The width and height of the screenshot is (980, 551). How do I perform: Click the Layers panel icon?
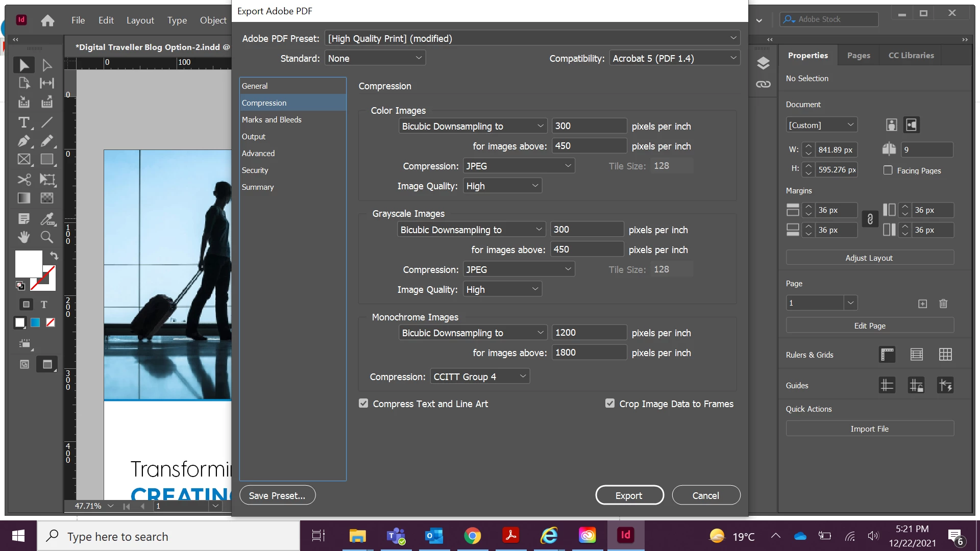(x=763, y=63)
